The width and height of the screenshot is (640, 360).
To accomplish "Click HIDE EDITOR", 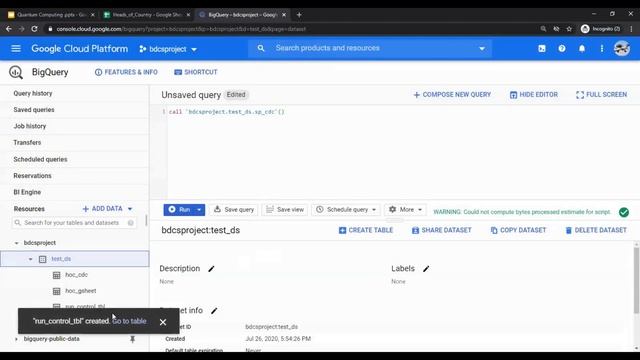I will (533, 95).
